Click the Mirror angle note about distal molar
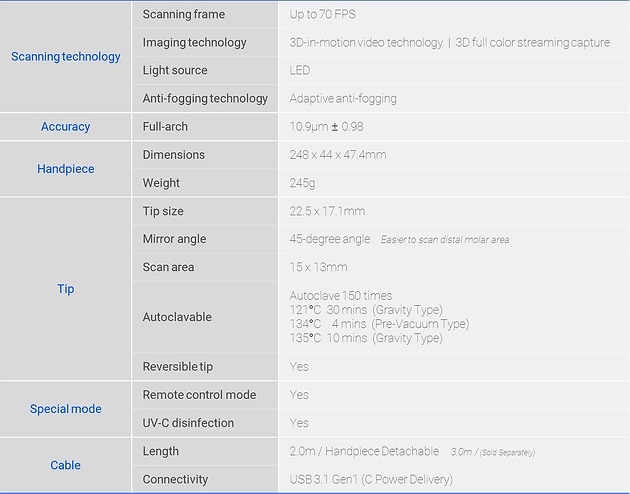Image resolution: width=630 pixels, height=494 pixels. [445, 240]
